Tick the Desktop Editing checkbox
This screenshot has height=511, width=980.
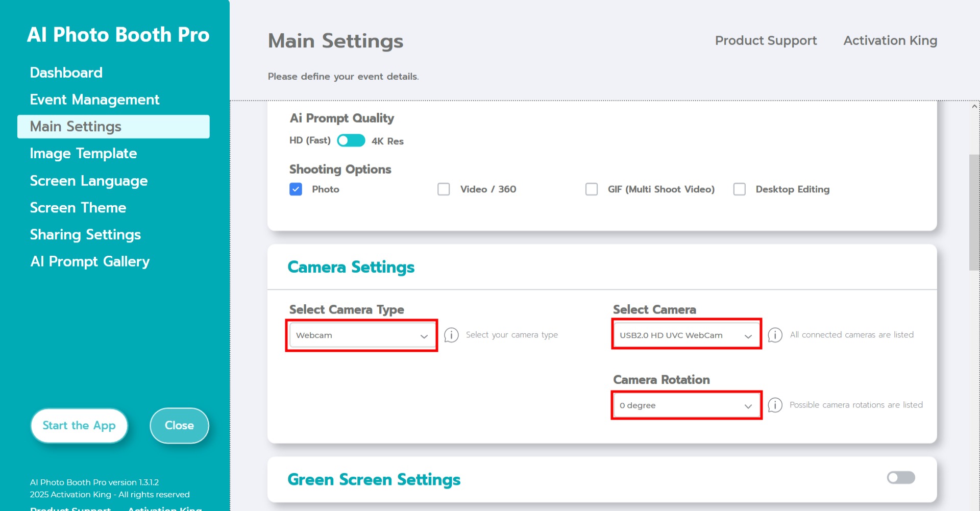tap(739, 189)
